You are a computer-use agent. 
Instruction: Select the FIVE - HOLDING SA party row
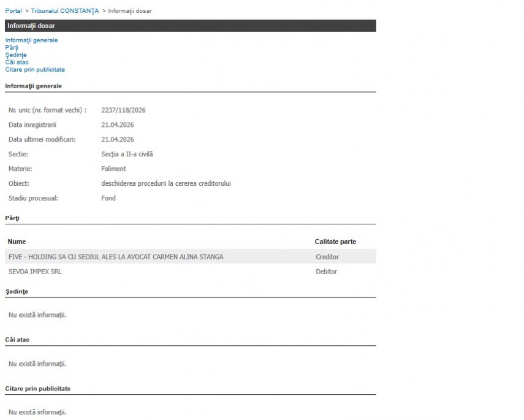116,257
